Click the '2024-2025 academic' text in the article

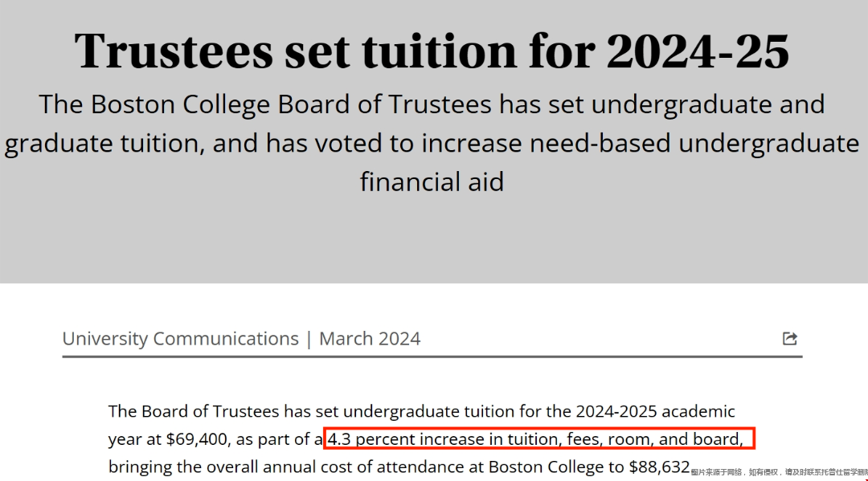656,411
